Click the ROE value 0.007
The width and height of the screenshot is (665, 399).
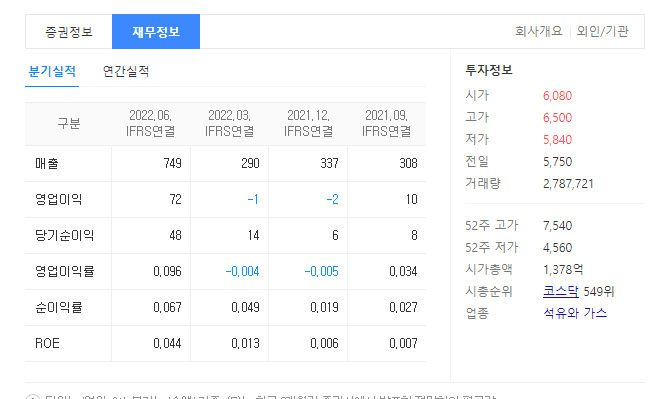403,343
